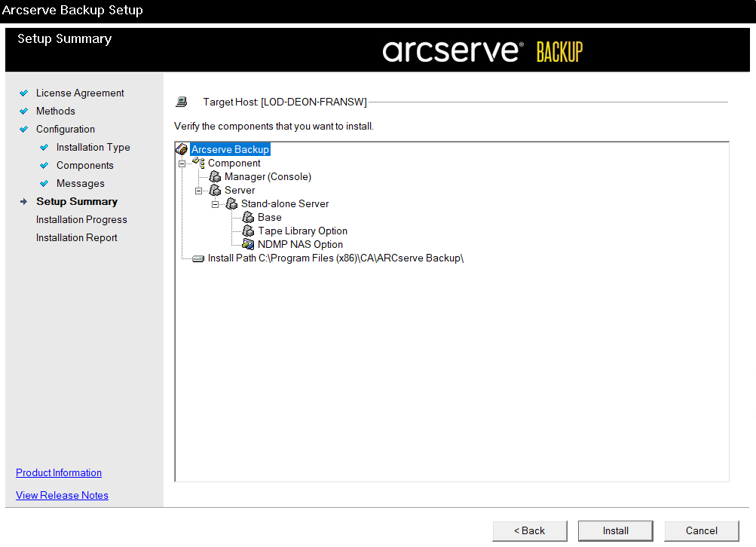Click the arrow icon beside Setup Summary
Image resolution: width=756 pixels, height=547 pixels.
click(x=25, y=201)
